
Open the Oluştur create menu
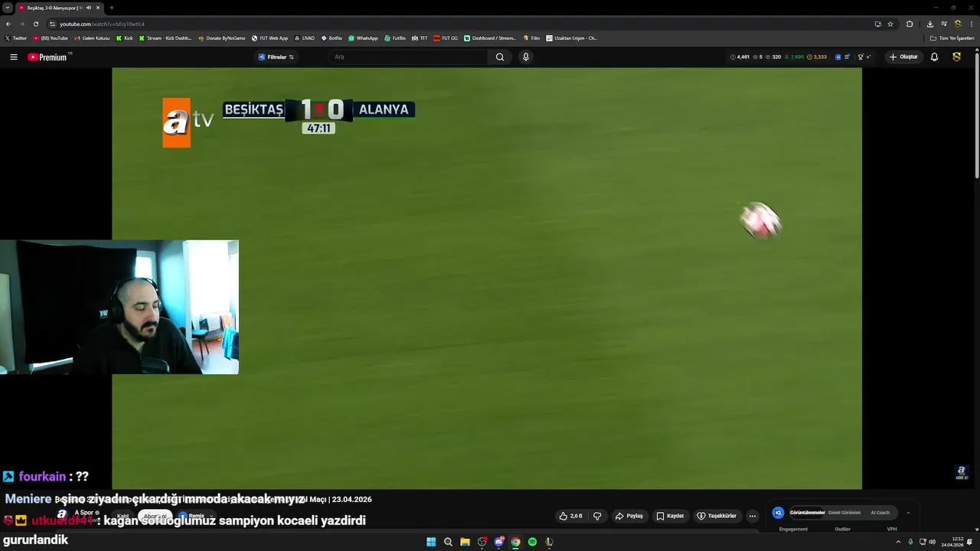pyautogui.click(x=903, y=57)
